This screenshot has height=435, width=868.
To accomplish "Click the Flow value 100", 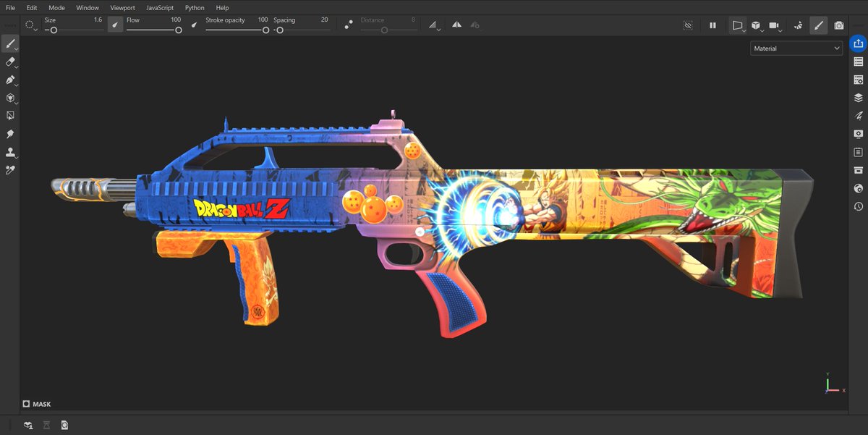I will point(176,20).
